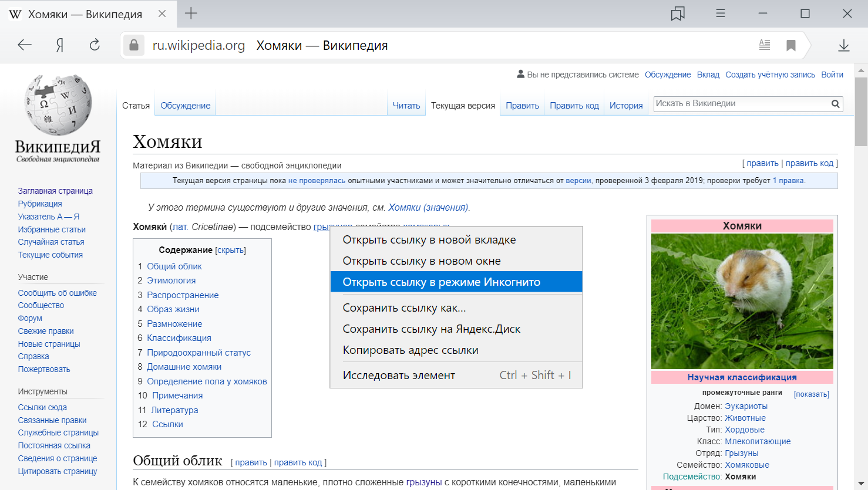Click the user silhouette icon near login links
This screenshot has width=868, height=490.
(x=520, y=74)
